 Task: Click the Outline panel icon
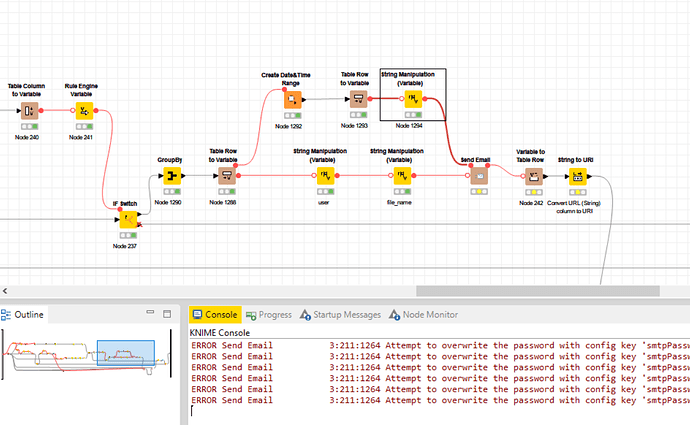tap(6, 315)
